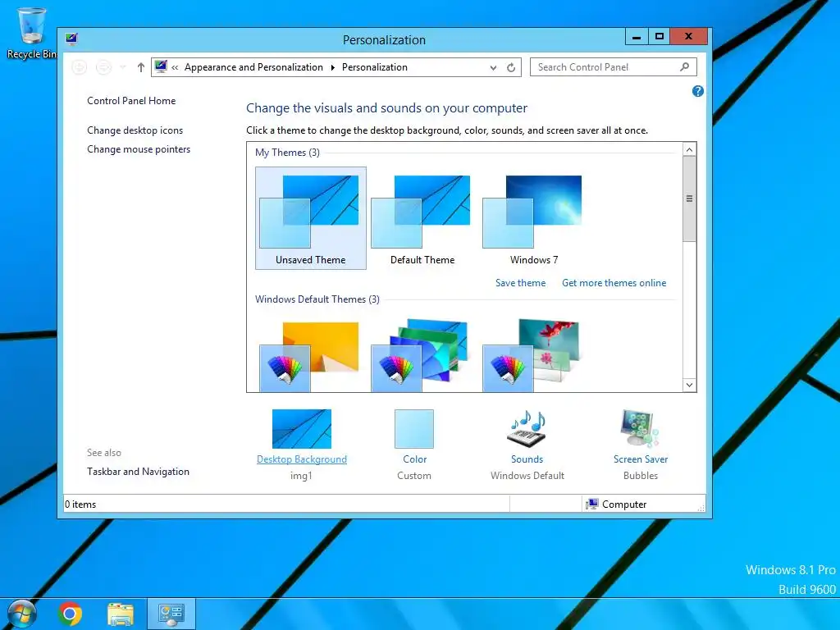Viewport: 840px width, 630px height.
Task: Click themes list scroll up arrow
Action: click(689, 149)
